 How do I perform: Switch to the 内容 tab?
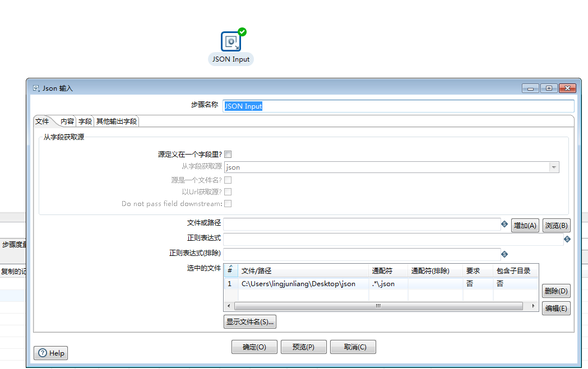[67, 120]
